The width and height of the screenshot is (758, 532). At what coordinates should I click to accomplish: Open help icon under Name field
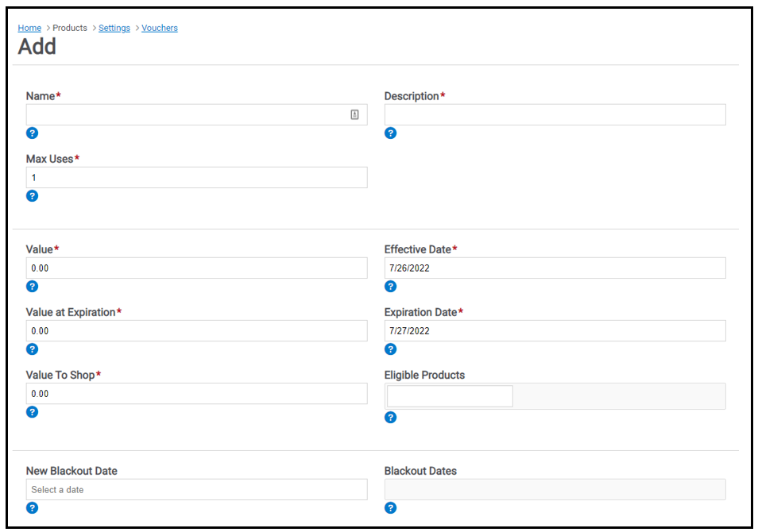[32, 133]
